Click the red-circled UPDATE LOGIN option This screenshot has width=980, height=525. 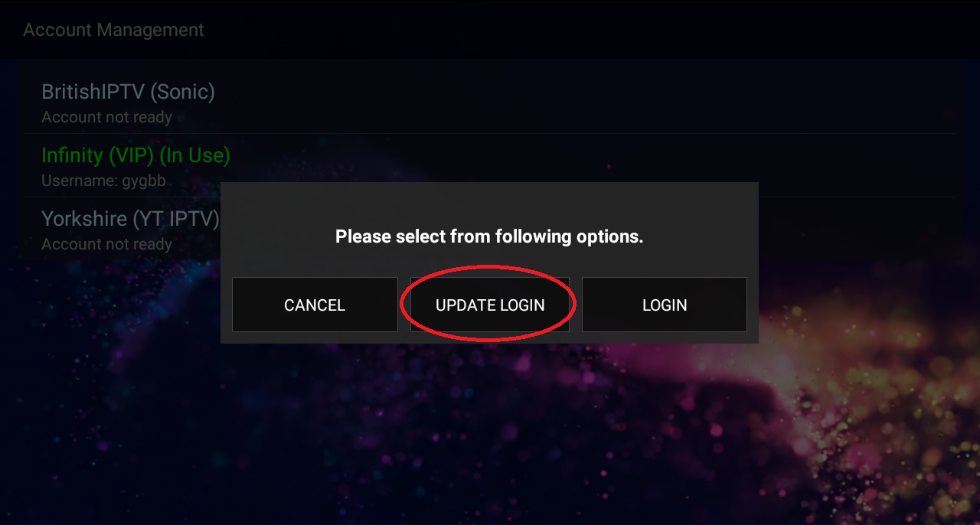coord(490,305)
